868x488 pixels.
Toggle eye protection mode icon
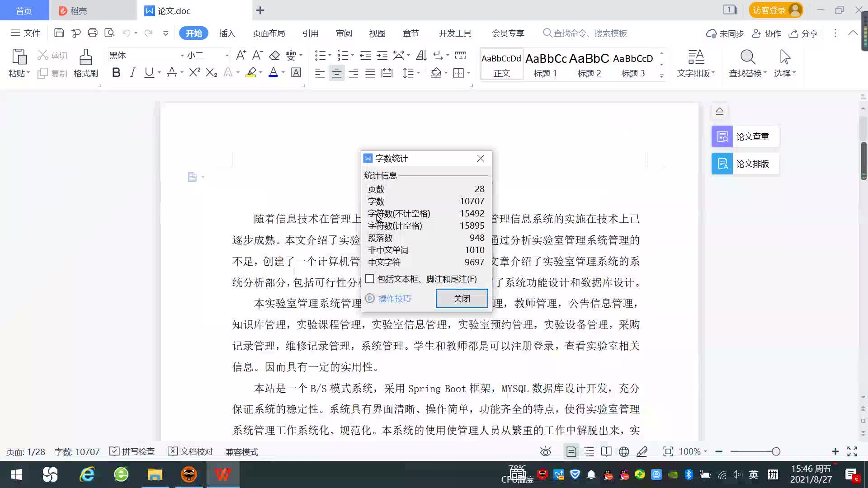[x=546, y=451]
